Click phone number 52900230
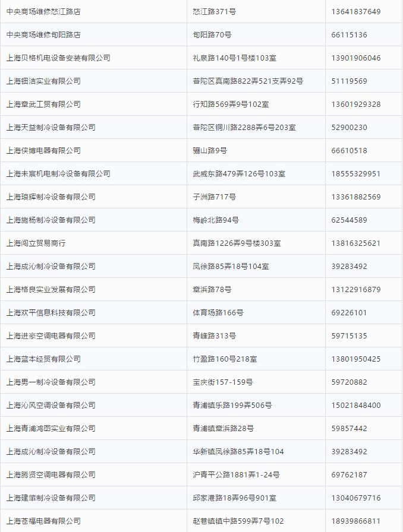 (x=349, y=127)
